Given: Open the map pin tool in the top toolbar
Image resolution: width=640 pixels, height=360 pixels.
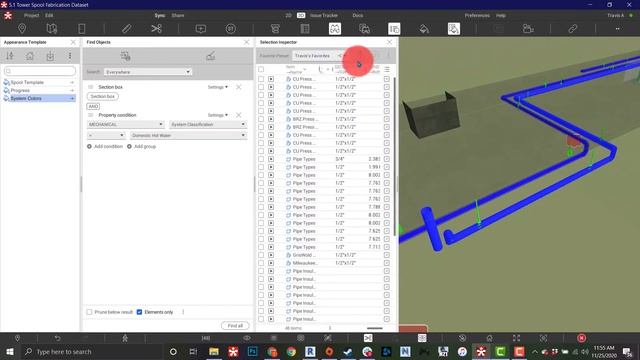Looking at the screenshot, I should (x=22, y=29).
